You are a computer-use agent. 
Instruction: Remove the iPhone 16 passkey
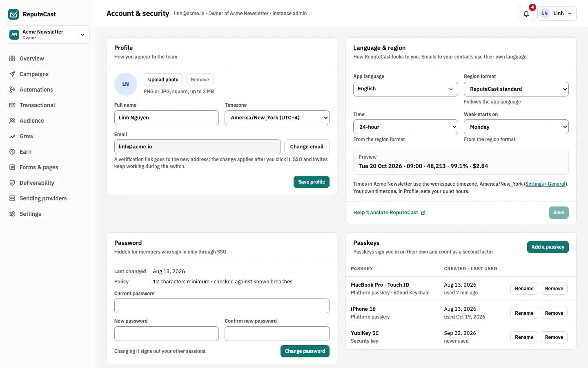point(554,313)
